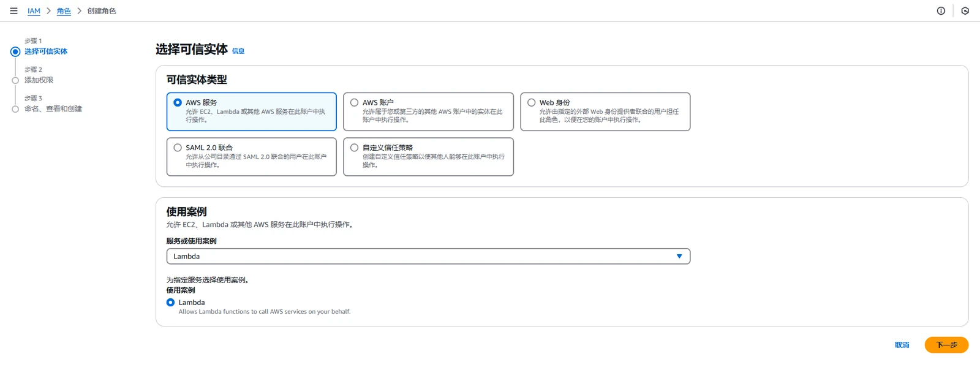Screen dimensions: 980x370
Task: Click the 服务或使用案例 field label
Action: click(191, 241)
